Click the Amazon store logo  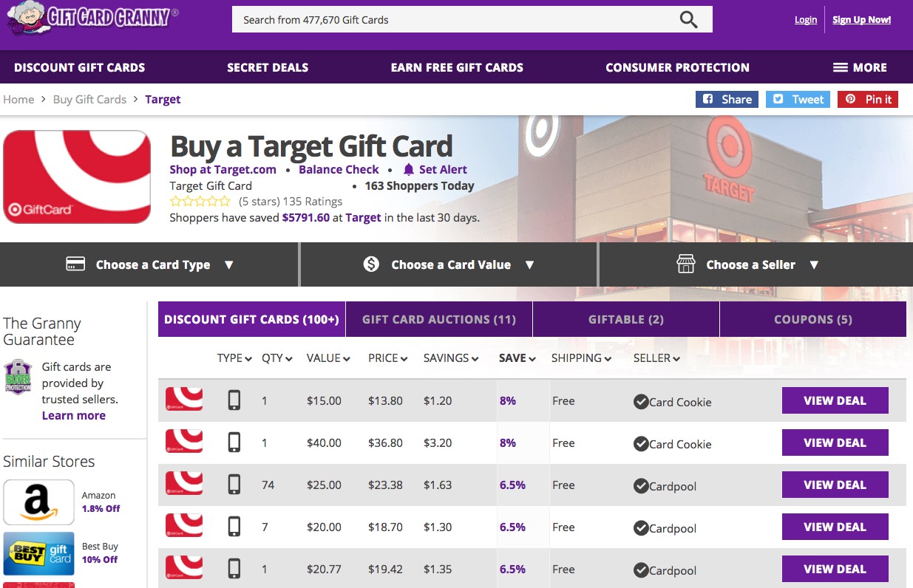pos(38,502)
